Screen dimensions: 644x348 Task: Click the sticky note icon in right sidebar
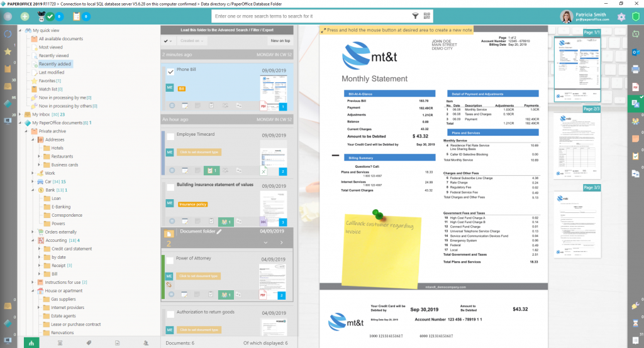635,139
